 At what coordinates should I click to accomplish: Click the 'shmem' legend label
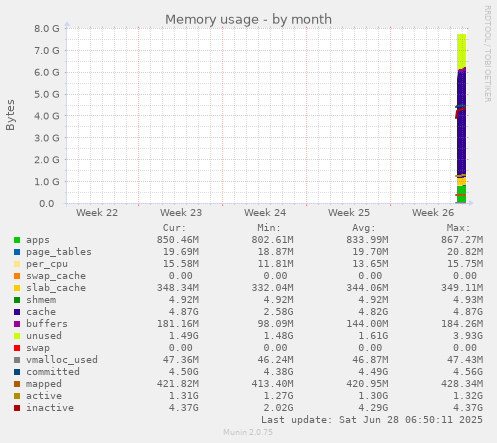(41, 300)
